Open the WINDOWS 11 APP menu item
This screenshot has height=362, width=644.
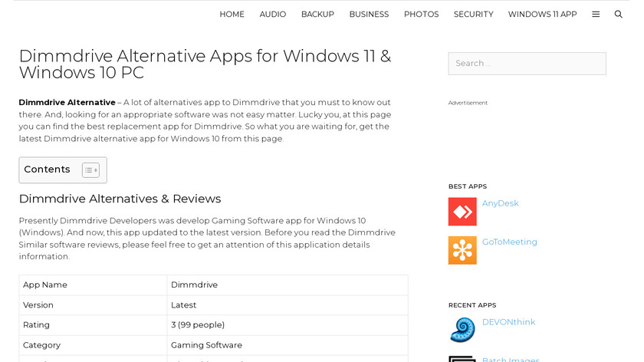point(543,15)
